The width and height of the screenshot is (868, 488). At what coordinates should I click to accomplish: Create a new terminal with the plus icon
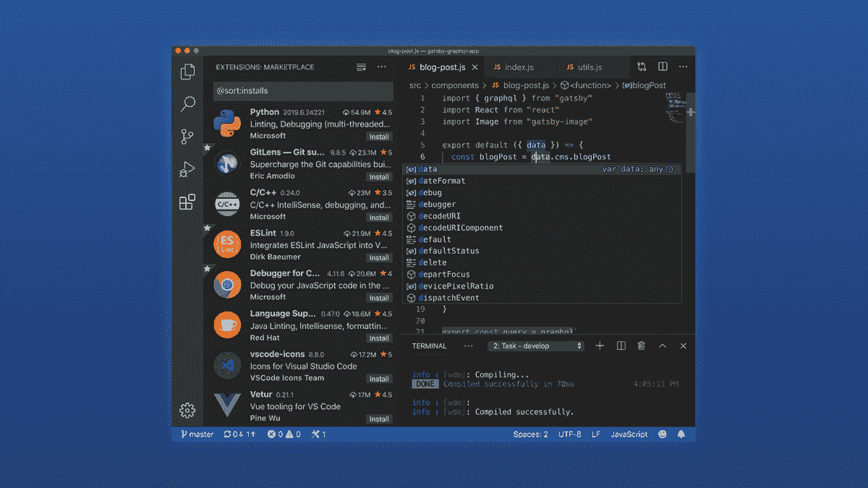[599, 346]
